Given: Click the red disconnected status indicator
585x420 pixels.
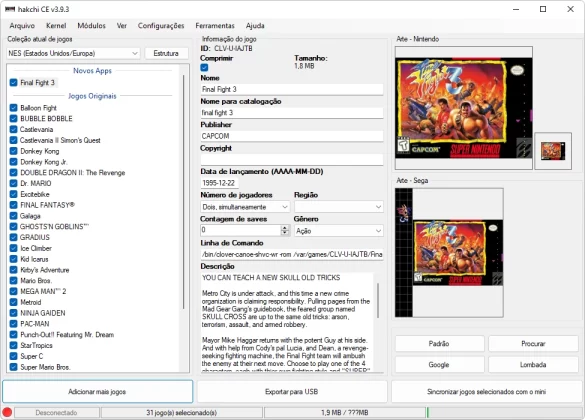Looking at the screenshot, I should [7, 412].
